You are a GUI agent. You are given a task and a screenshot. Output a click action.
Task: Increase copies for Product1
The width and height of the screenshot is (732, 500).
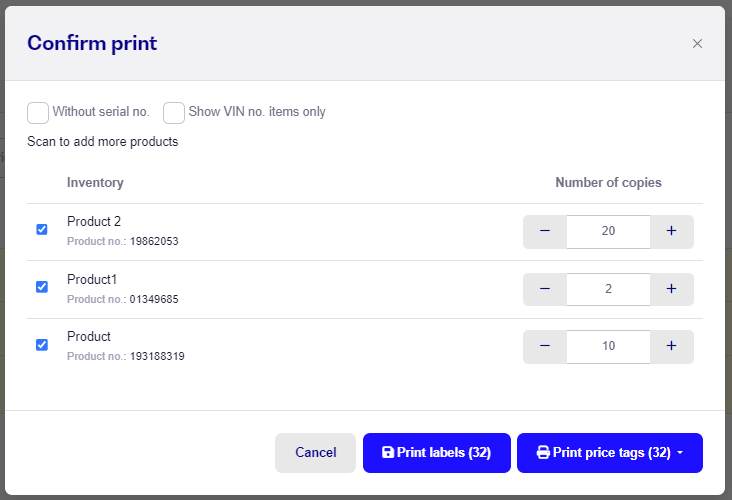point(671,289)
